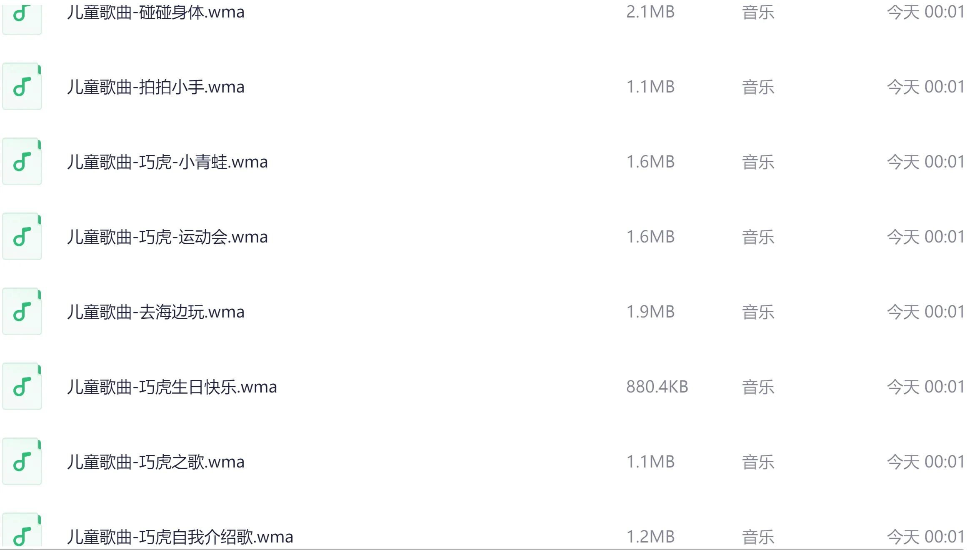Select the file name 儿童歌曲-巧虎-小青蛙.wma
The image size is (980, 550).
(167, 162)
